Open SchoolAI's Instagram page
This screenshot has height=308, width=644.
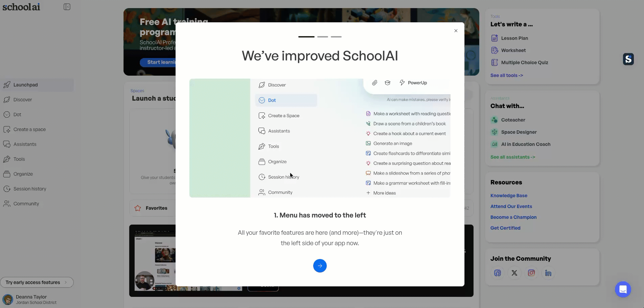point(531,273)
